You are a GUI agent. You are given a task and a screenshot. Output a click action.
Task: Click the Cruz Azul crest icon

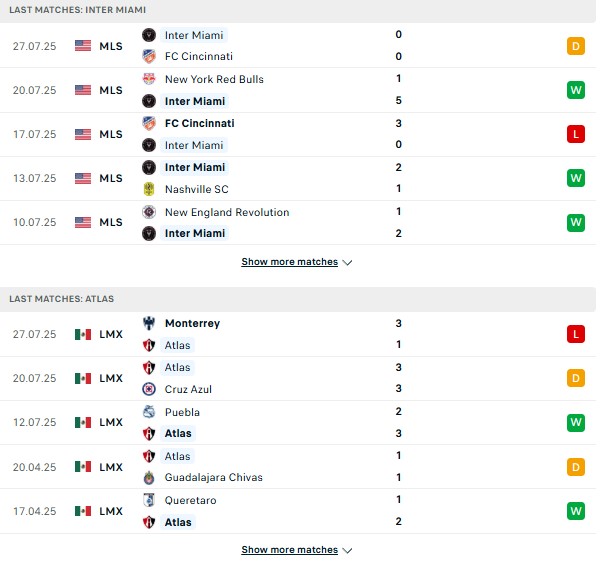[149, 389]
